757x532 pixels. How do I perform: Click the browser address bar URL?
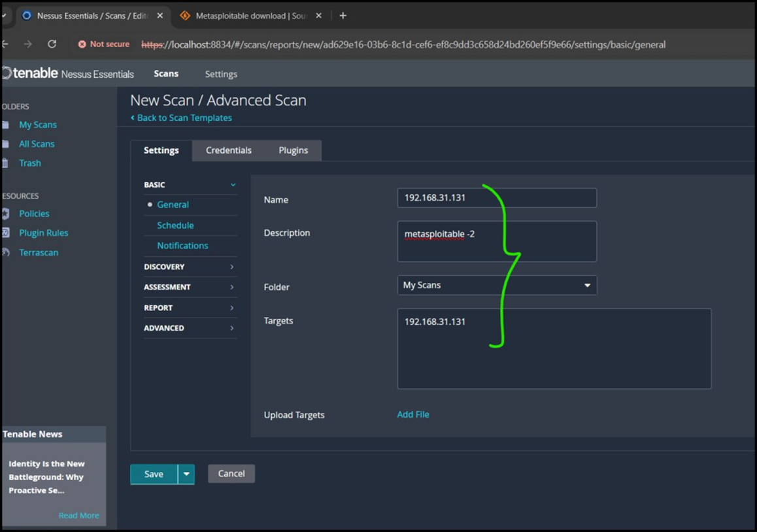click(403, 44)
